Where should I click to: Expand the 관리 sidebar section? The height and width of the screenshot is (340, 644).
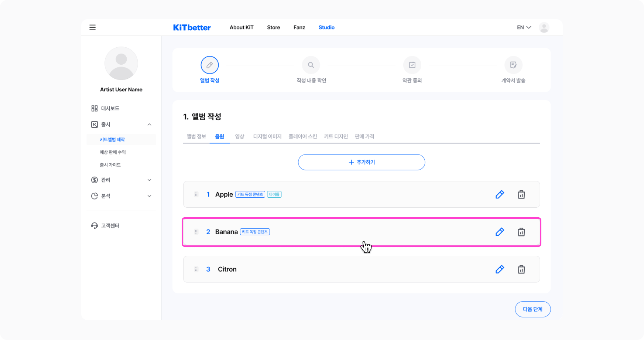pos(149,180)
